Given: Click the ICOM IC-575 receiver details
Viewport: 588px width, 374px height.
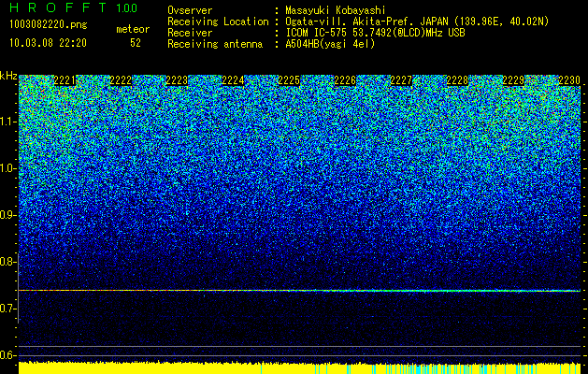Looking at the screenshot, I should point(376,33).
